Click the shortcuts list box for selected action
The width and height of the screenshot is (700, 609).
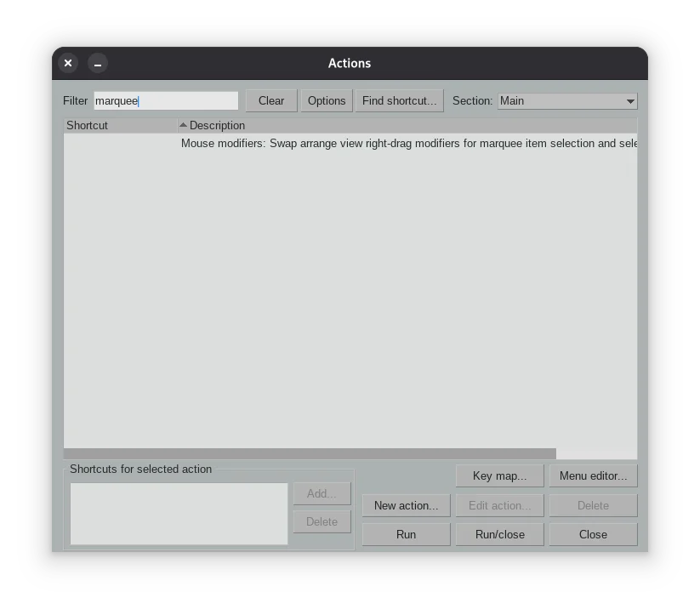point(179,514)
